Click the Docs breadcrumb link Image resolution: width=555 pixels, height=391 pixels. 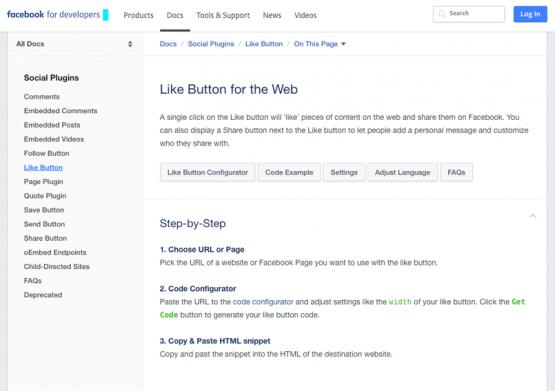[x=168, y=44]
